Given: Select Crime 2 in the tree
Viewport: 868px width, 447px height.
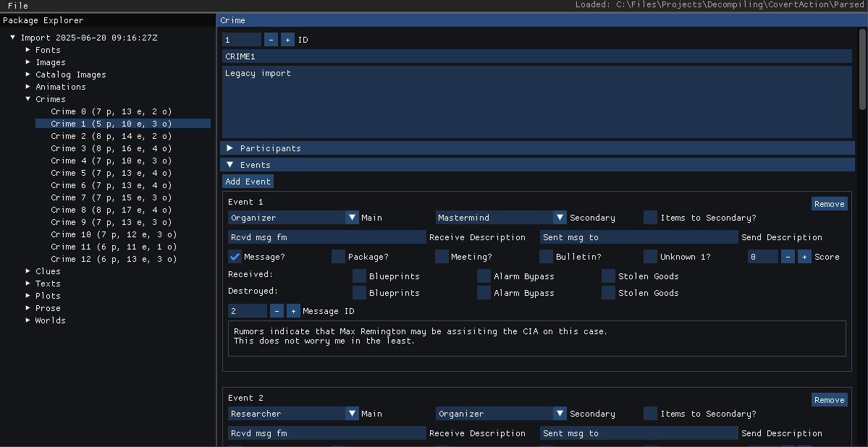Looking at the screenshot, I should (x=123, y=135).
